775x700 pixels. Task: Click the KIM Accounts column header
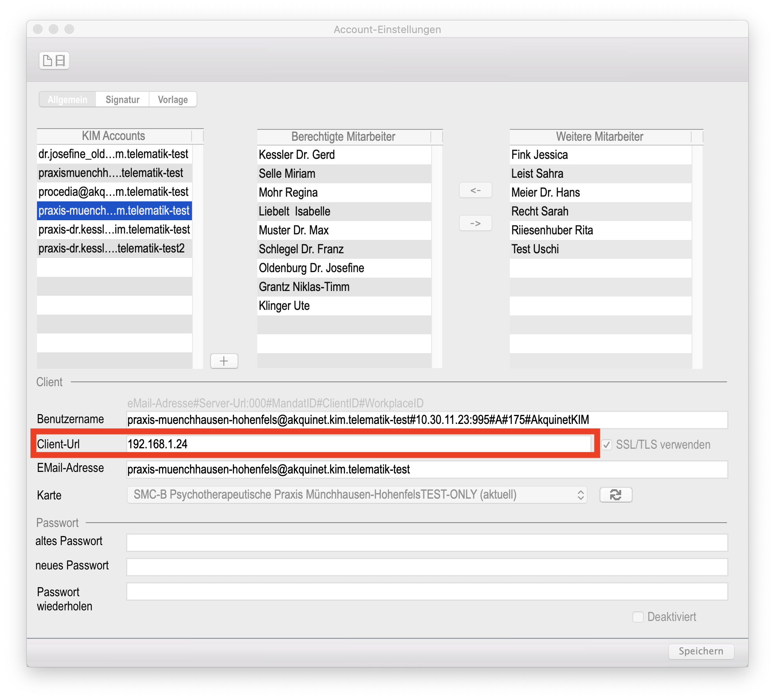pyautogui.click(x=114, y=136)
